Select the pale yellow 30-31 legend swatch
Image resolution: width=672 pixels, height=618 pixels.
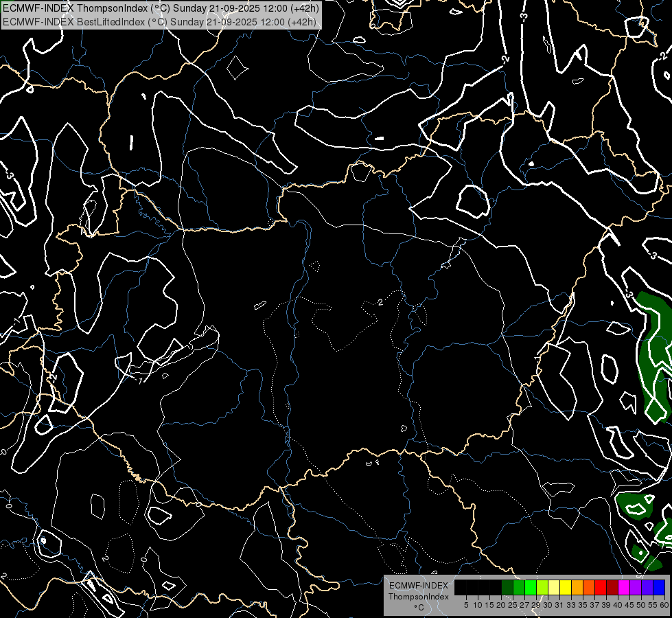click(554, 587)
